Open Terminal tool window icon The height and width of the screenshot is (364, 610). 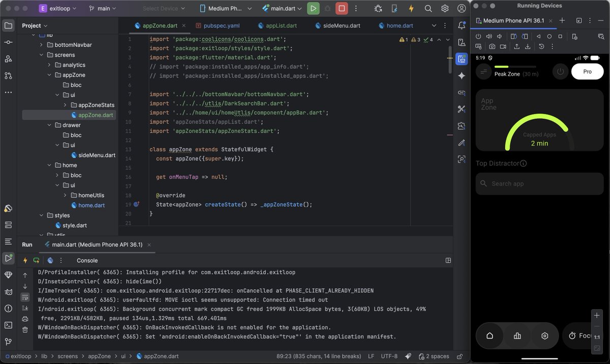coord(8,325)
